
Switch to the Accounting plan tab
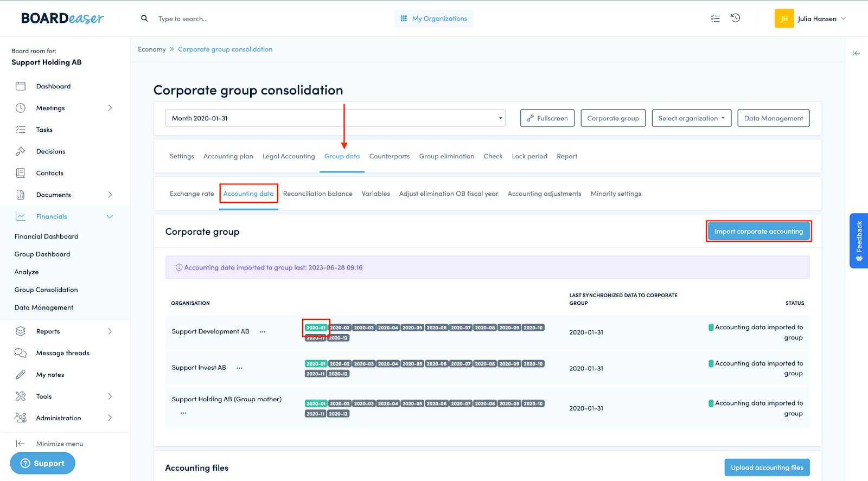coord(228,156)
